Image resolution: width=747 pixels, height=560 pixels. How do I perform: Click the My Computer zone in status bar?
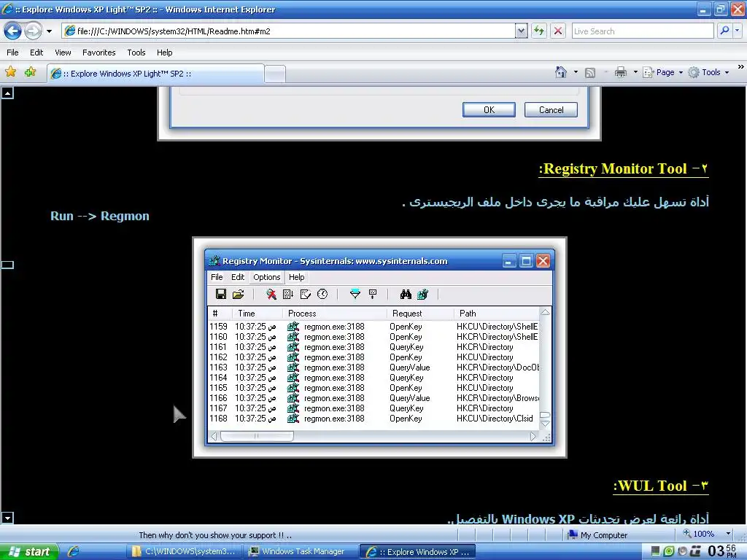click(597, 534)
